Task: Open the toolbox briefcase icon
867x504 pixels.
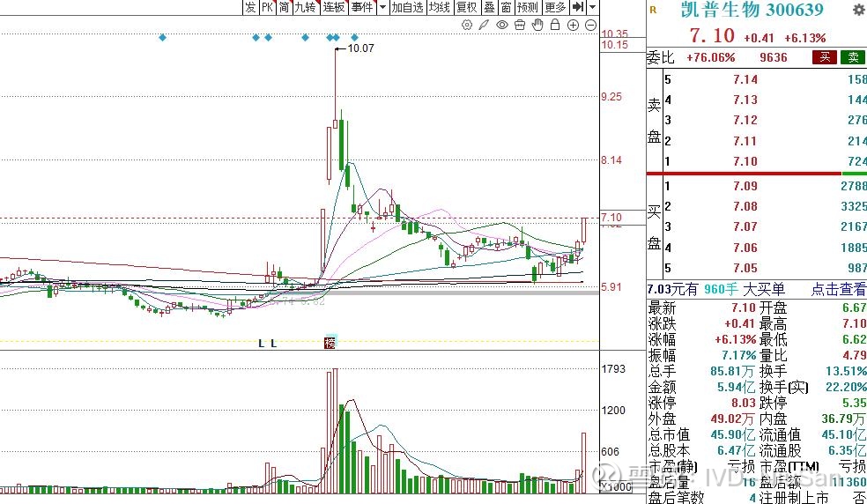Action: 520,25
